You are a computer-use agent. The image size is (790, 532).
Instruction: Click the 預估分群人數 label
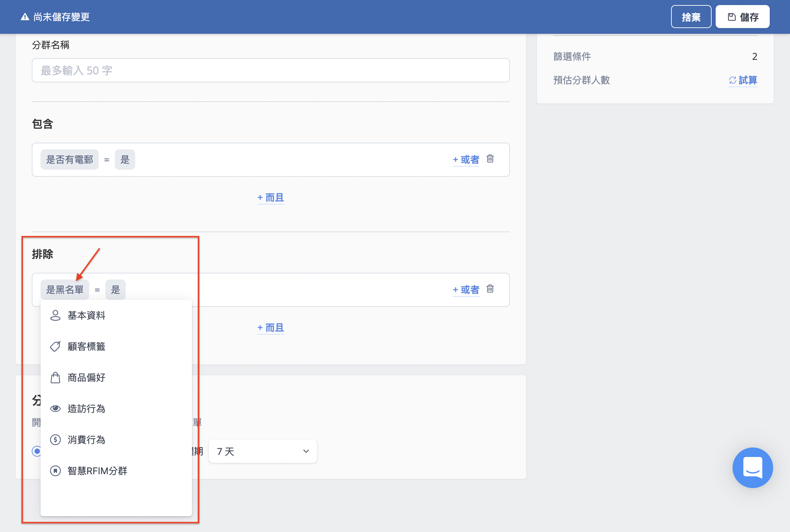coord(582,80)
